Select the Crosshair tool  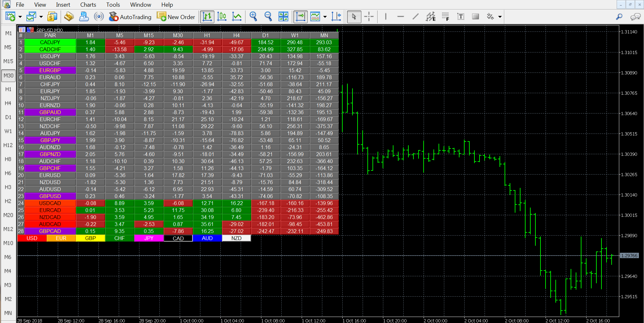coord(369,17)
